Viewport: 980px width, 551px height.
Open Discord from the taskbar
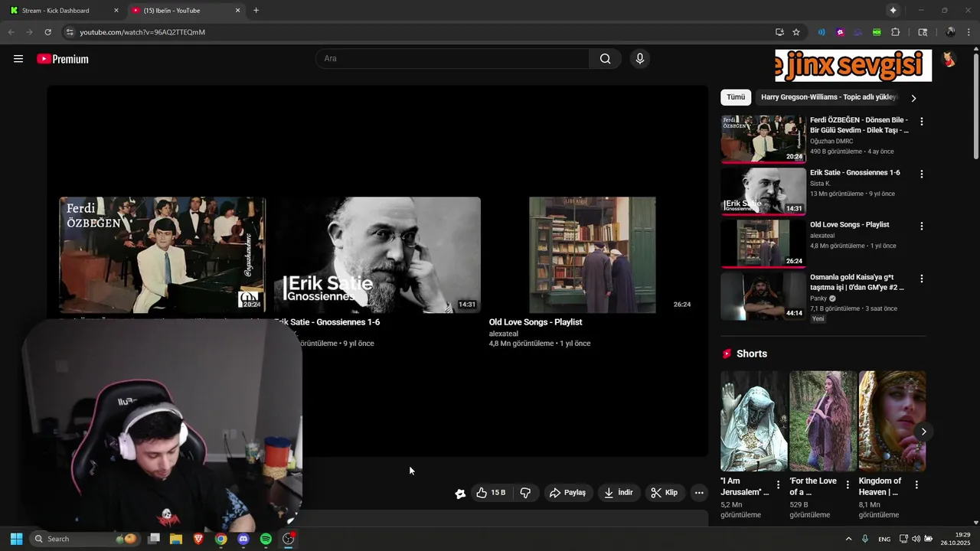click(243, 539)
